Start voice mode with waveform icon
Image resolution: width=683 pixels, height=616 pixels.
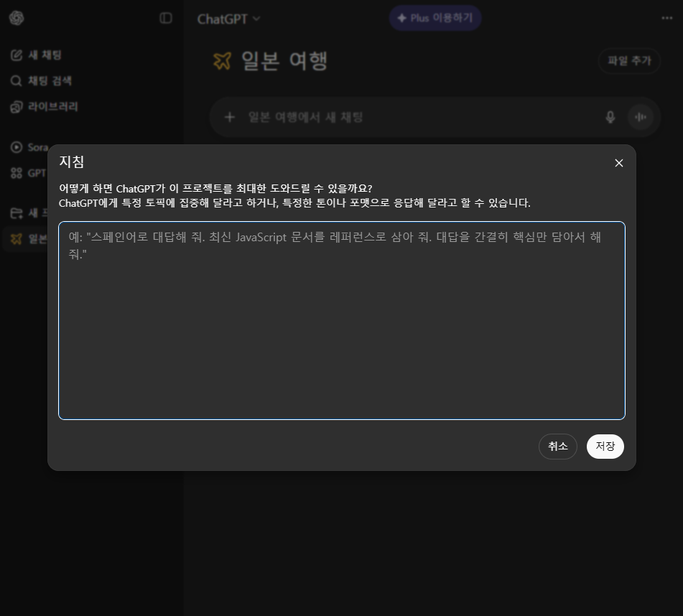click(x=639, y=117)
